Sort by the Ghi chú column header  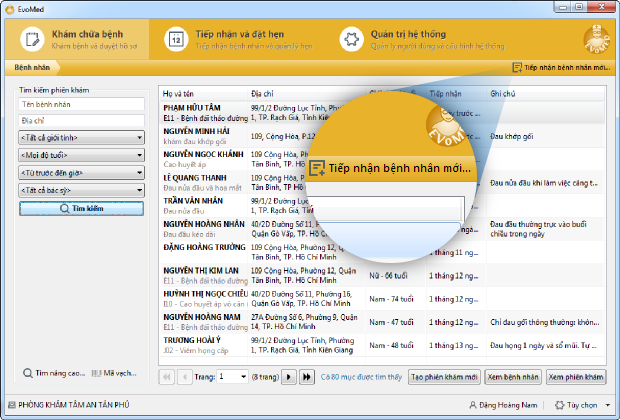click(546, 94)
